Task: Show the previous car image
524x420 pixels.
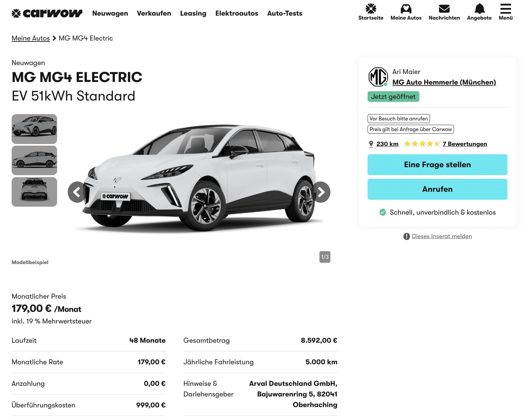Action: point(77,192)
